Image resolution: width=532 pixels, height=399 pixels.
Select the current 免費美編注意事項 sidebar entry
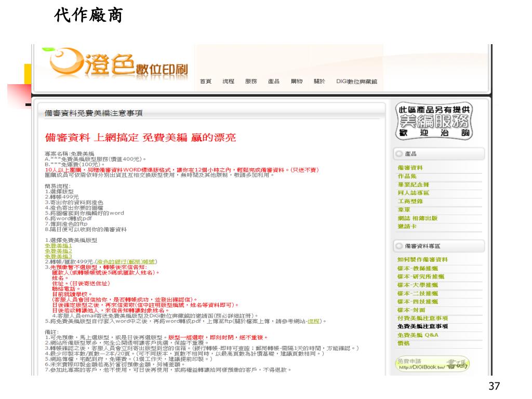point(423,326)
